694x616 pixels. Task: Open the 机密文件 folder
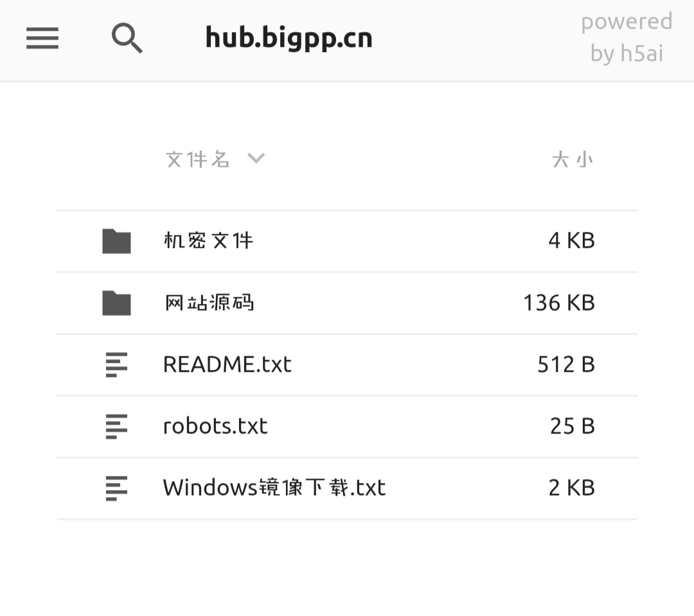pyautogui.click(x=208, y=241)
